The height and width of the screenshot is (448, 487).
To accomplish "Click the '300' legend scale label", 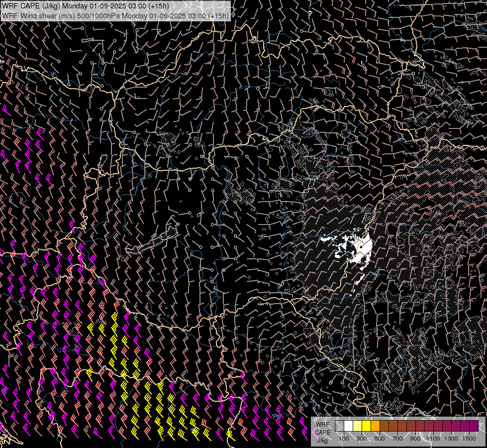I will click(362, 439).
